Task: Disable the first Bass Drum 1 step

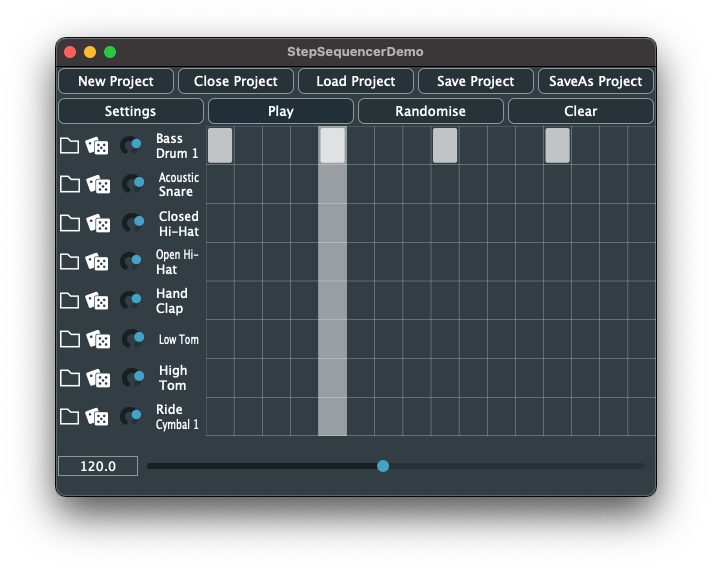Action: (x=220, y=145)
